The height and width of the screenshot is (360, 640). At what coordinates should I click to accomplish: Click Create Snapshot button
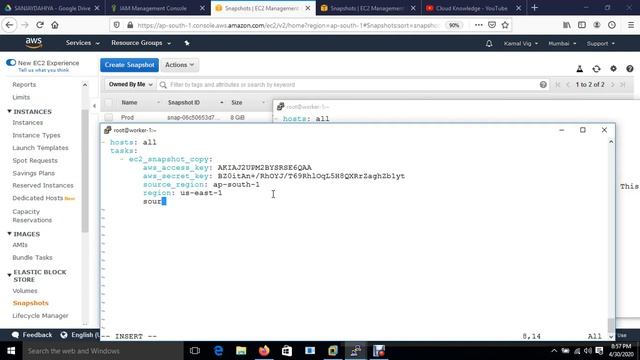129,65
